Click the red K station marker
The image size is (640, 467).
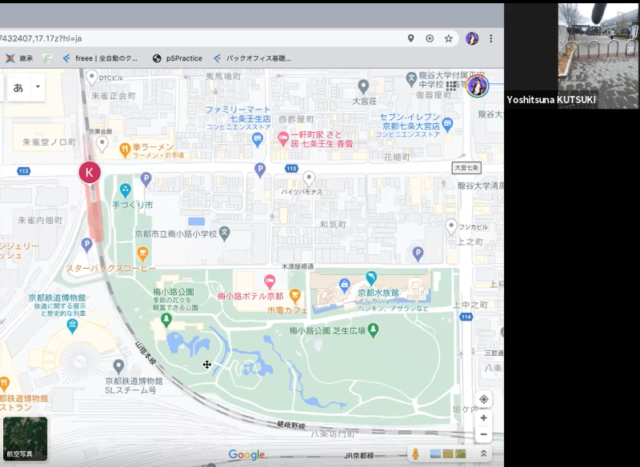point(90,172)
